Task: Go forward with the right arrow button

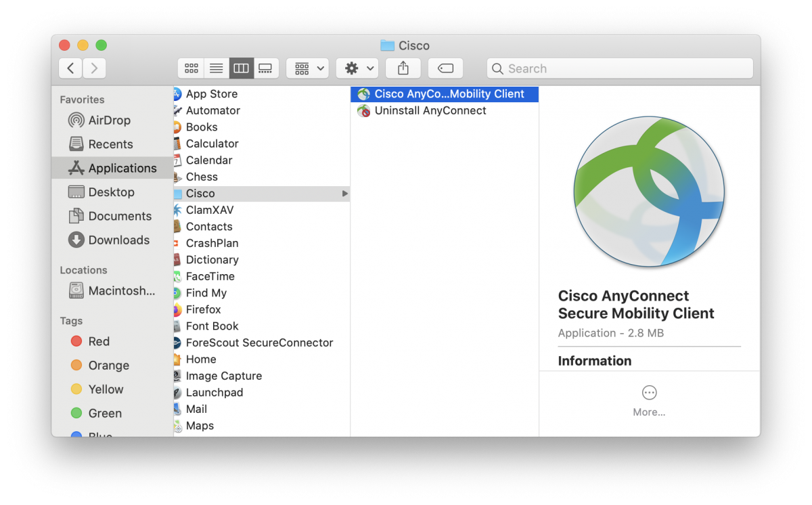Action: [x=94, y=68]
